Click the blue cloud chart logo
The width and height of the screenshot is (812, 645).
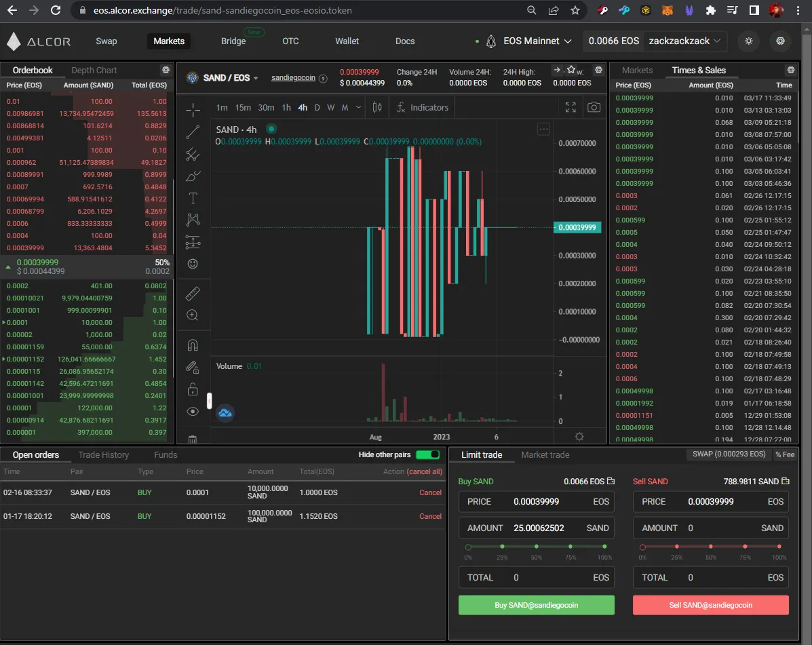click(225, 412)
